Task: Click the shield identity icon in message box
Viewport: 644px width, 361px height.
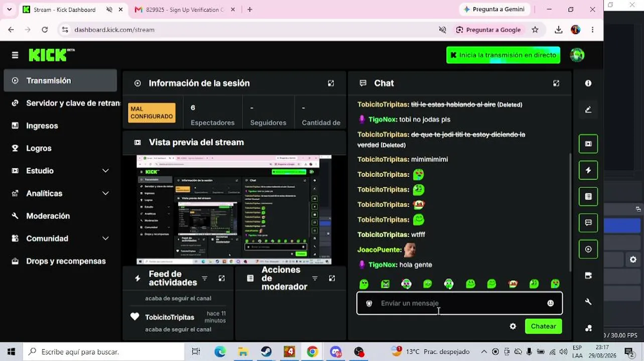Action: pyautogui.click(x=369, y=303)
